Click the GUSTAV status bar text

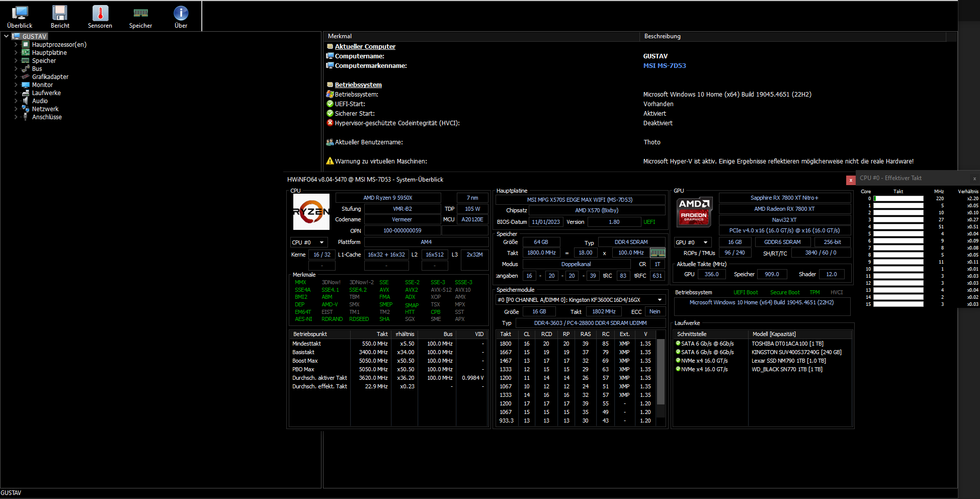click(11, 493)
